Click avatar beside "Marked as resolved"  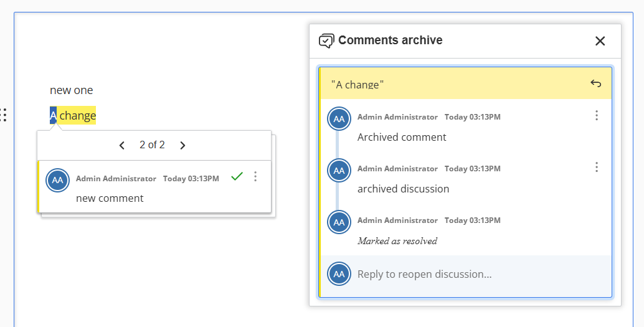339,222
